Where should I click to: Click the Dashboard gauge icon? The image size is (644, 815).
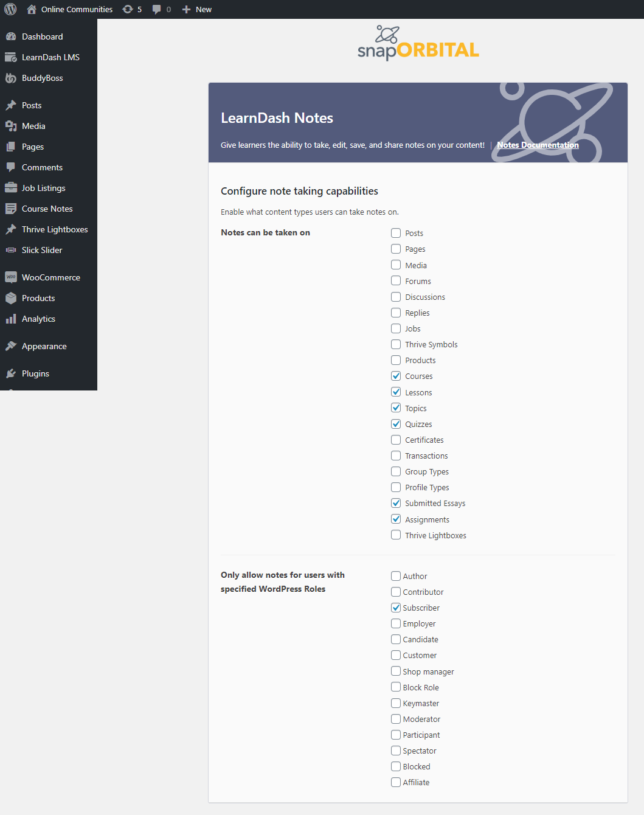click(x=11, y=36)
